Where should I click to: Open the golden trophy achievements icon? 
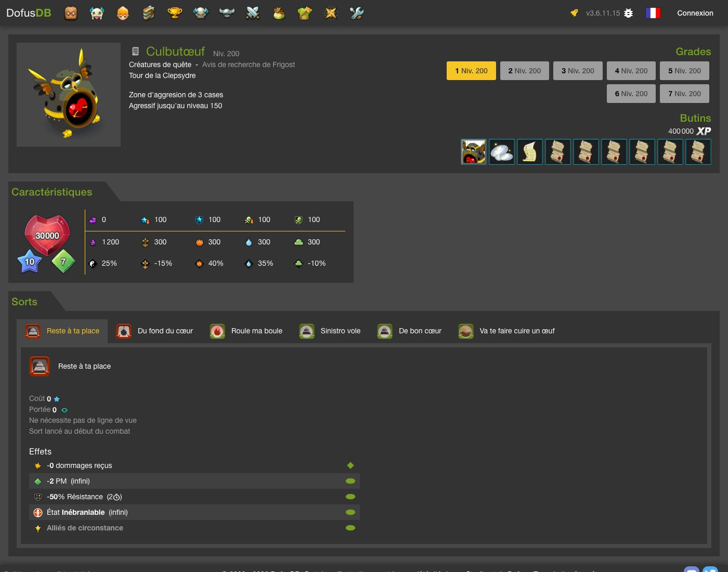coord(175,13)
